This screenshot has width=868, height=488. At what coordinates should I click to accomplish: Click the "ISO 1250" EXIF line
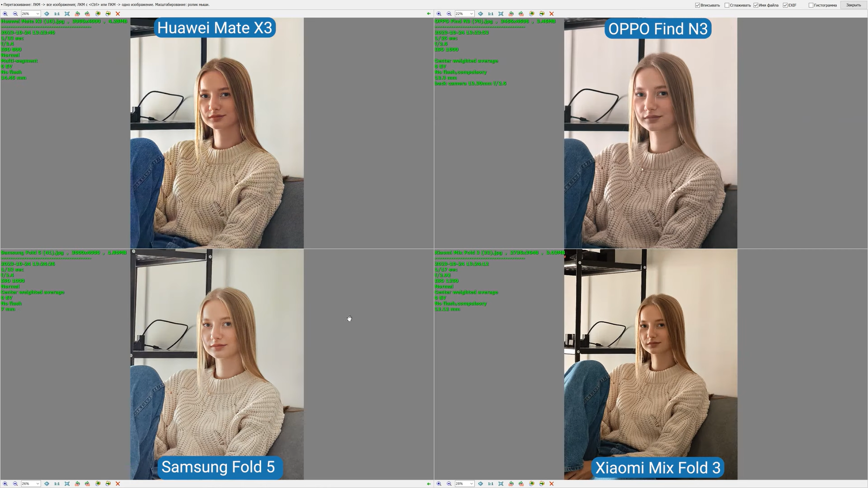[x=446, y=281]
